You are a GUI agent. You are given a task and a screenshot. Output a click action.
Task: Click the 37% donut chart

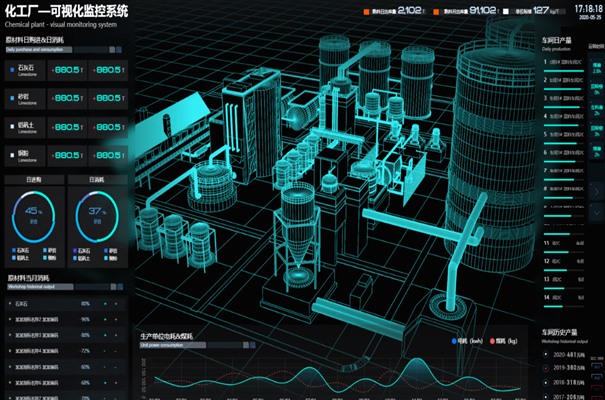pos(97,216)
